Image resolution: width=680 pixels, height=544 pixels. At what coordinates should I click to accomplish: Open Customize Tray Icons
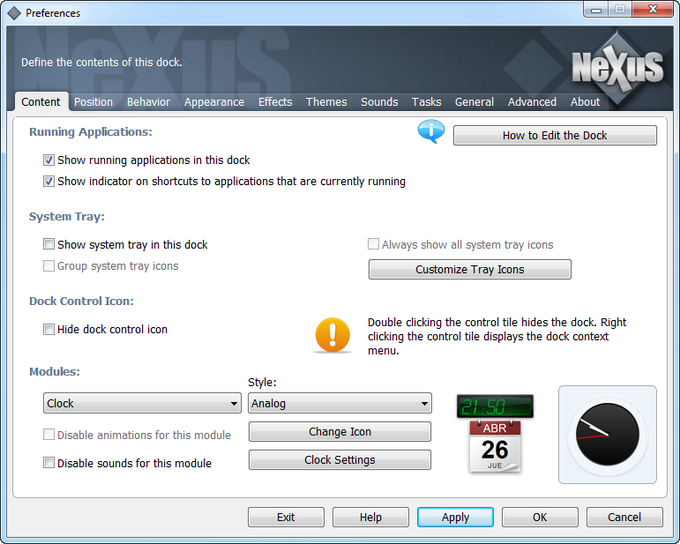470,269
